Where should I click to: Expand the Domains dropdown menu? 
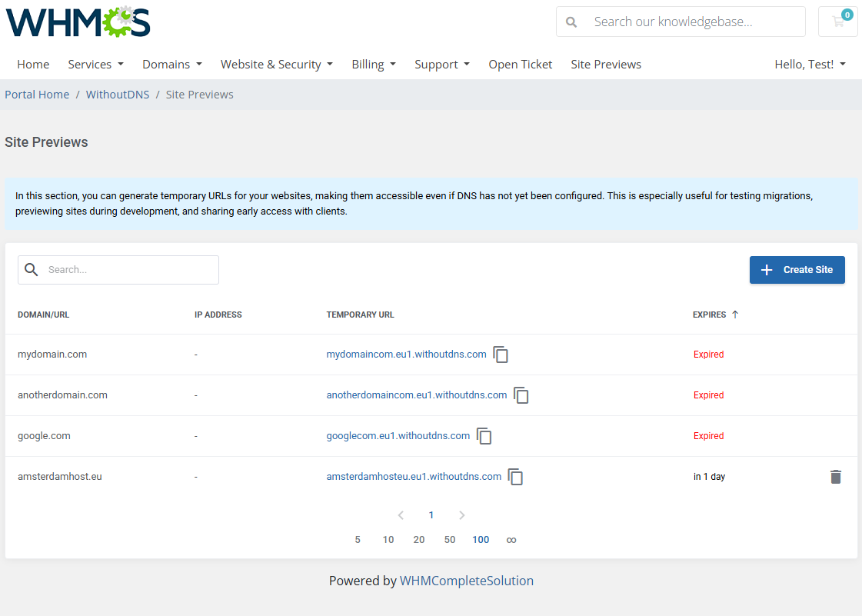pyautogui.click(x=172, y=65)
